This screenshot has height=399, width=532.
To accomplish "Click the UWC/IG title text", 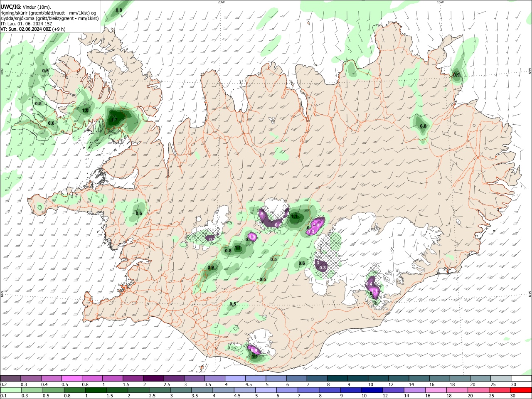I will (x=10, y=6).
